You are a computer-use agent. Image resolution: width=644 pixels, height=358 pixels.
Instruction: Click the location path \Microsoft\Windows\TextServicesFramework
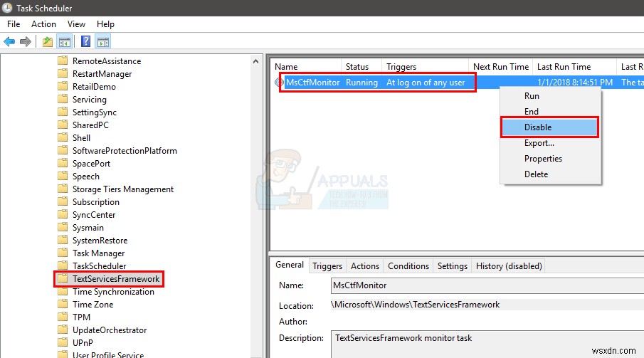(416, 305)
